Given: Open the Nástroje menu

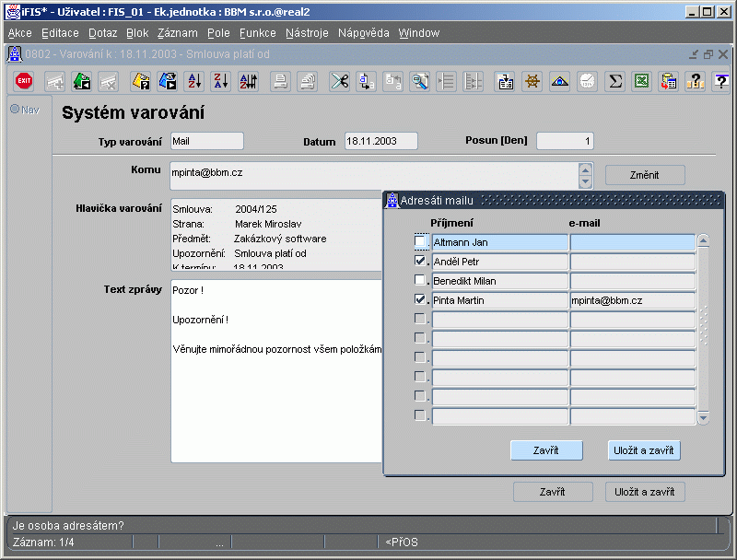Looking at the screenshot, I should (x=307, y=33).
